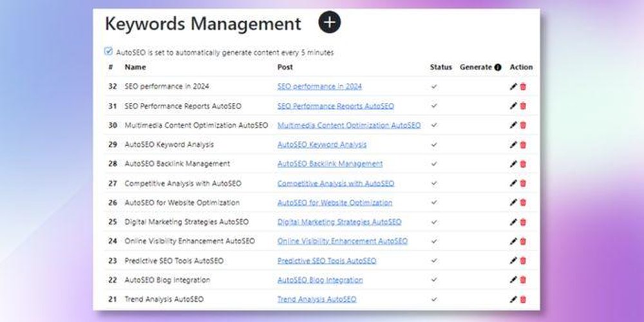Click the Status column header

pos(440,67)
